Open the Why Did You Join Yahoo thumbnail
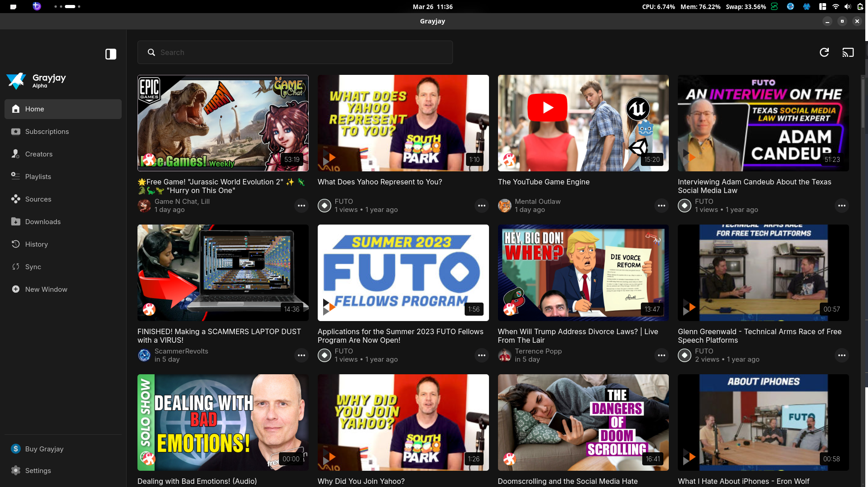 (403, 423)
